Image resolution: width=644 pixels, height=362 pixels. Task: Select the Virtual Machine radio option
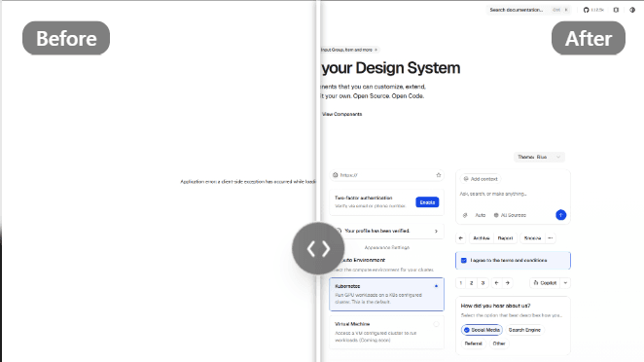pyautogui.click(x=436, y=324)
